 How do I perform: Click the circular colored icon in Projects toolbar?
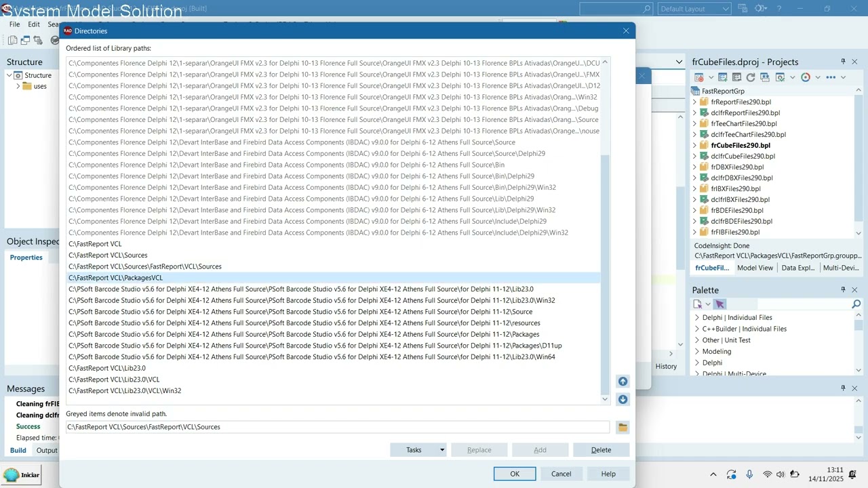coord(806,77)
